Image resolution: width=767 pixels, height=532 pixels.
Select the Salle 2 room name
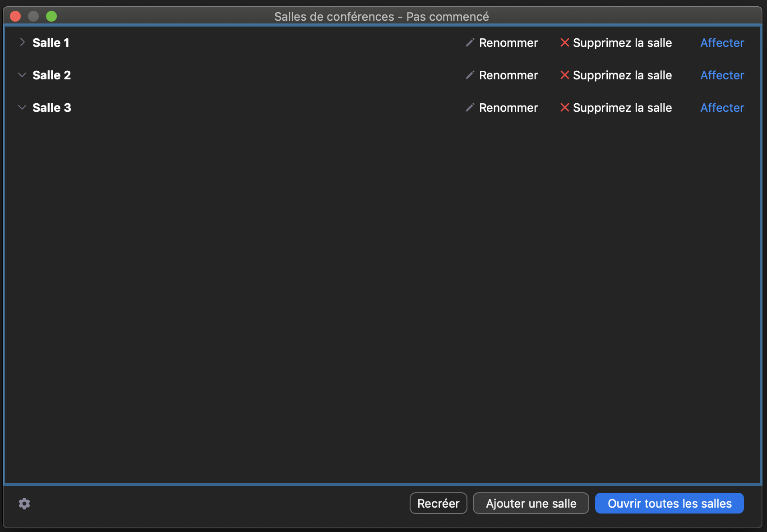51,75
